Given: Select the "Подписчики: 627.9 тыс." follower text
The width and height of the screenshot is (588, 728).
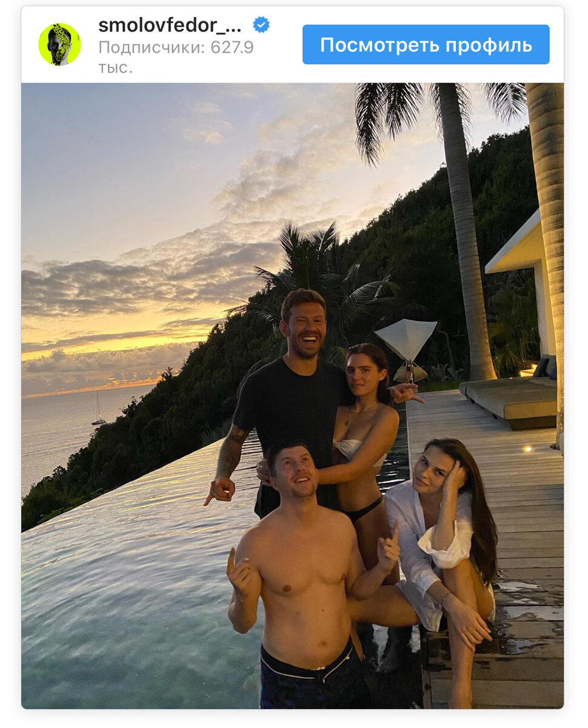Looking at the screenshot, I should point(176,57).
